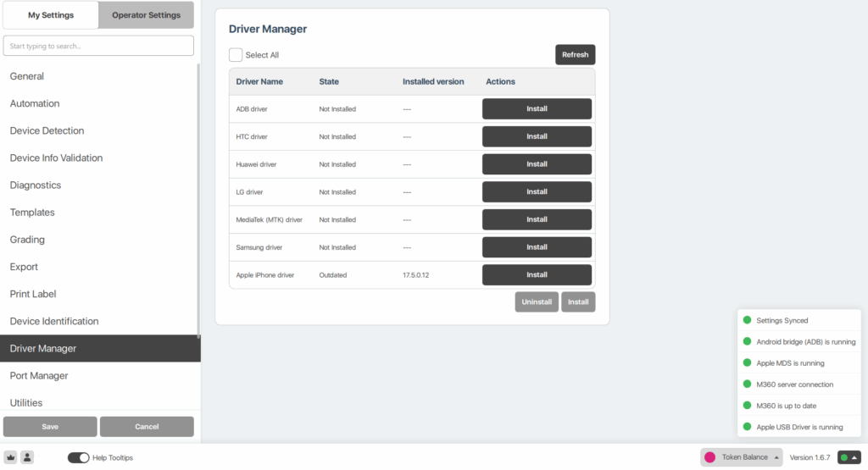Click the Apple USB Driver status dot
Image resolution: width=868 pixels, height=470 pixels.
(x=747, y=427)
